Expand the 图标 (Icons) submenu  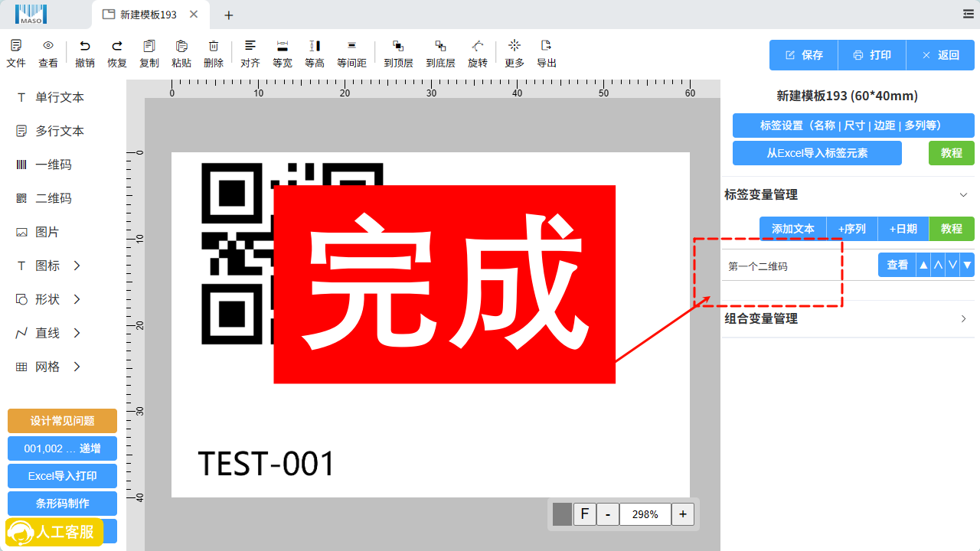pyautogui.click(x=77, y=266)
